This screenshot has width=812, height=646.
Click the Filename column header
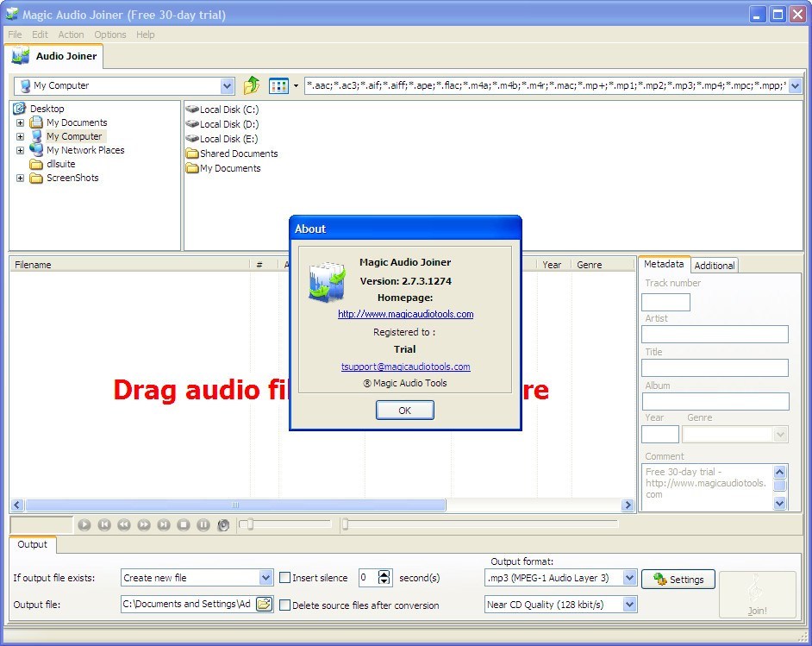[129, 265]
